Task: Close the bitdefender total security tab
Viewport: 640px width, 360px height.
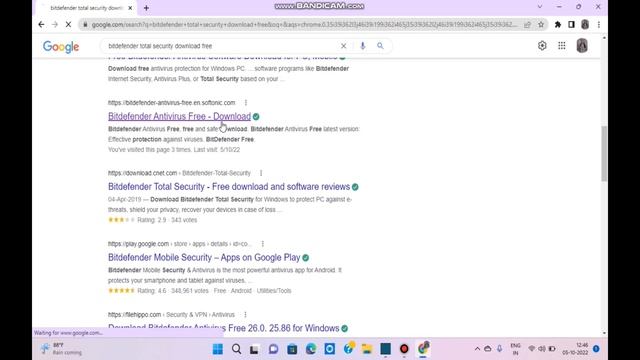Action: (130, 8)
